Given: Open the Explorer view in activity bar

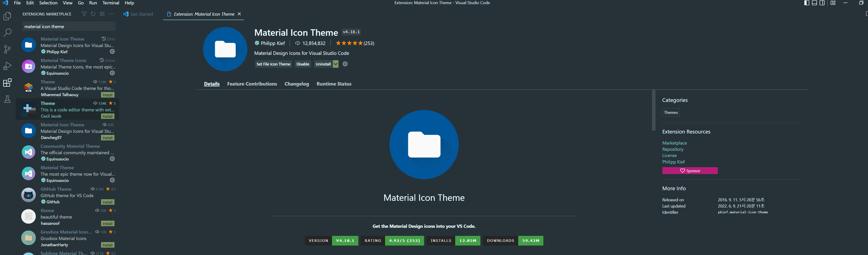Looking at the screenshot, I should point(7,16).
